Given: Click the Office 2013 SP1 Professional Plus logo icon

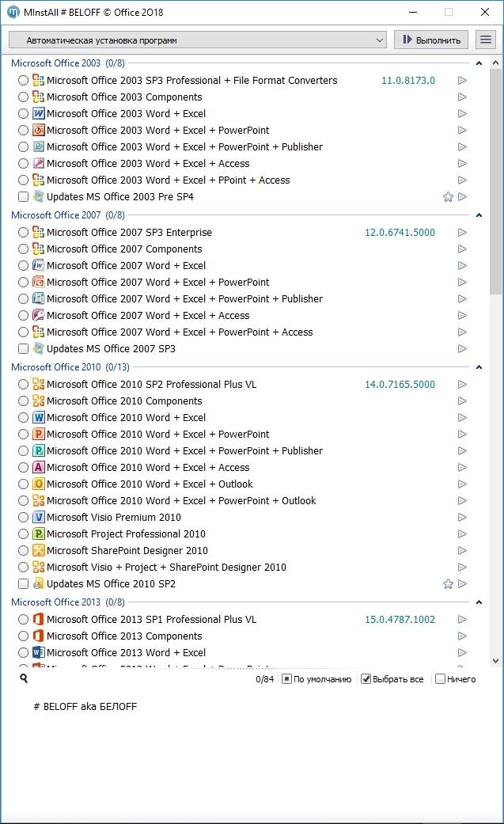Looking at the screenshot, I should point(38,620).
